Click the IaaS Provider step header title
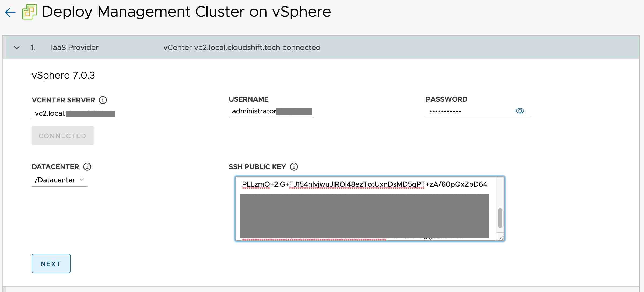 pos(75,48)
